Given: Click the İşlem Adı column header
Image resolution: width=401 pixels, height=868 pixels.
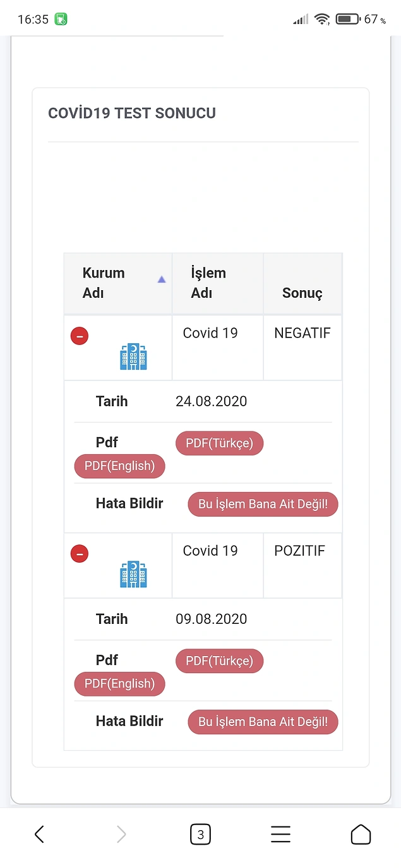Looking at the screenshot, I should click(209, 283).
